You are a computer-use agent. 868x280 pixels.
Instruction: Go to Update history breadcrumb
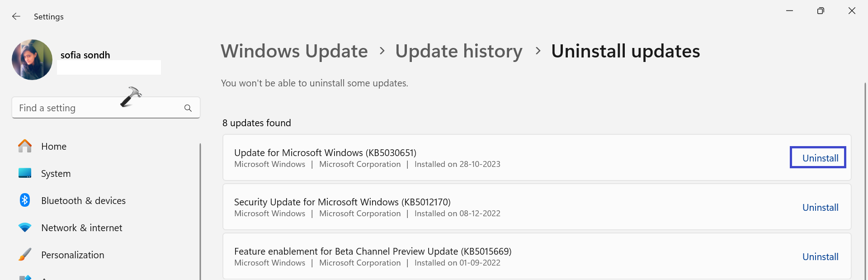pyautogui.click(x=458, y=51)
